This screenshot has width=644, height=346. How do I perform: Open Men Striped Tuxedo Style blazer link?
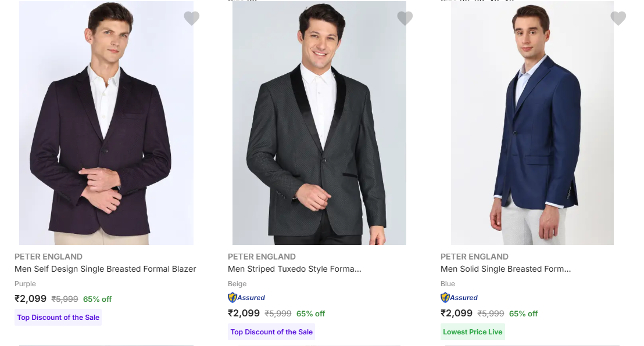(x=294, y=269)
